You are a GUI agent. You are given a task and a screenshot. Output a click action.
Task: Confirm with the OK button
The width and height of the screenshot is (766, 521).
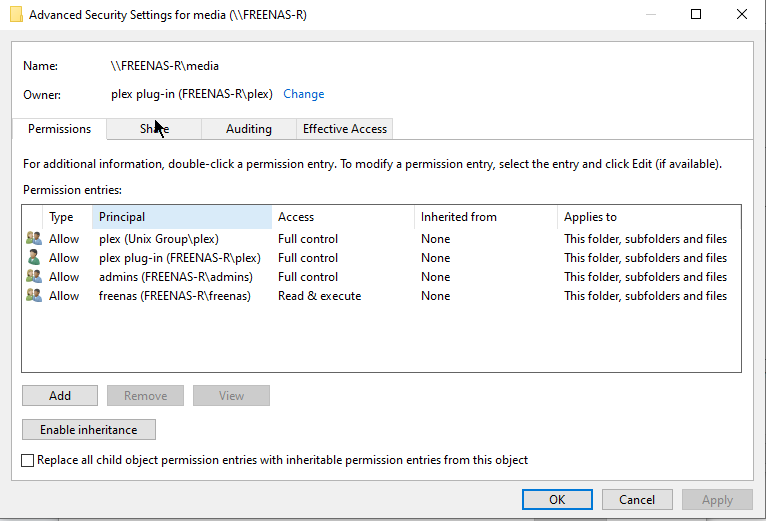click(x=557, y=500)
